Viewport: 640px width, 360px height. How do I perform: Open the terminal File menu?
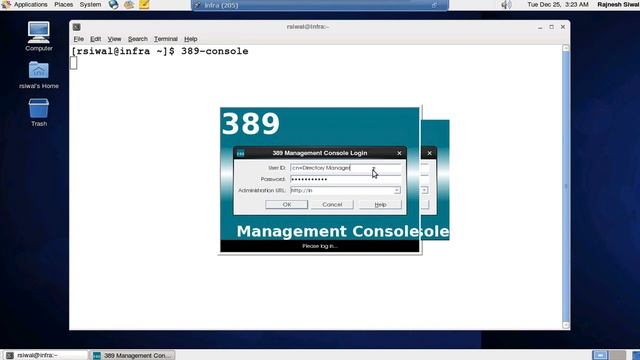pos(78,39)
